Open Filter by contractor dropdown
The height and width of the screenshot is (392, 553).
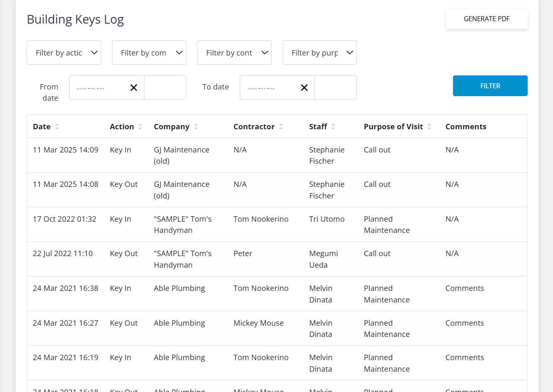[234, 53]
